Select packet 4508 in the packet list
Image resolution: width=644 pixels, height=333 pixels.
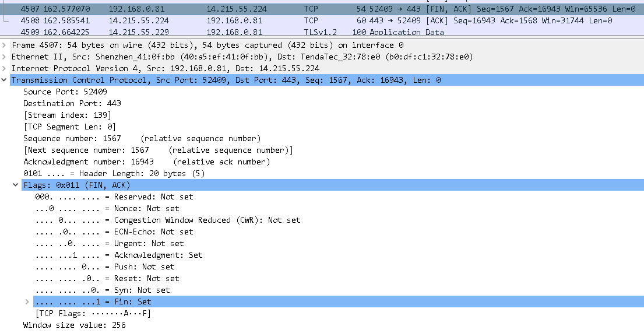pos(233,20)
